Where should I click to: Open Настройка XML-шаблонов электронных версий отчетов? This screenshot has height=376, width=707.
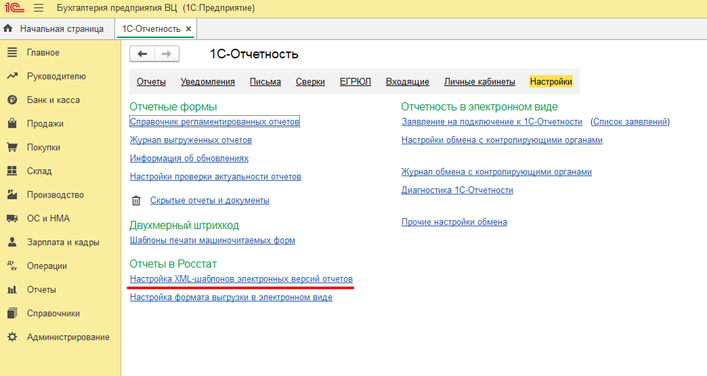click(241, 279)
